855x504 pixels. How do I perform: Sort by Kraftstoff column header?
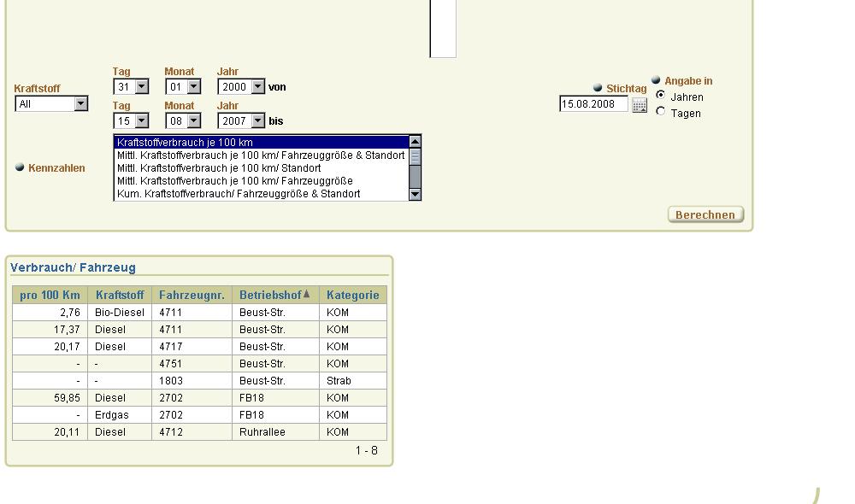click(x=120, y=295)
